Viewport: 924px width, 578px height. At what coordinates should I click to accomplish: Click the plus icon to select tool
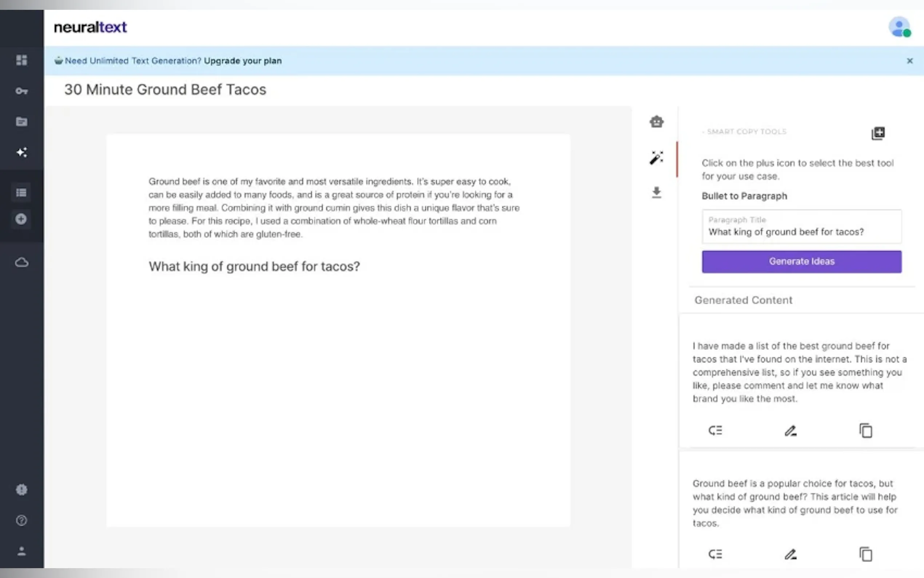tap(878, 133)
